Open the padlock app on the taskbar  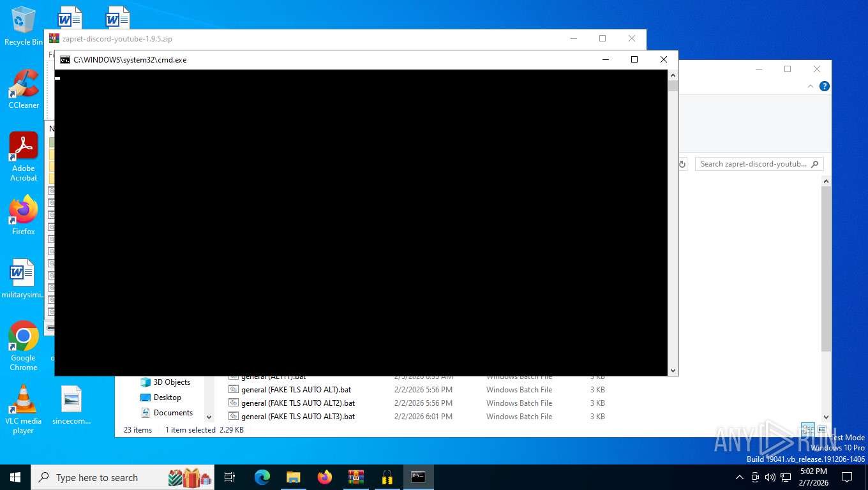tap(387, 477)
